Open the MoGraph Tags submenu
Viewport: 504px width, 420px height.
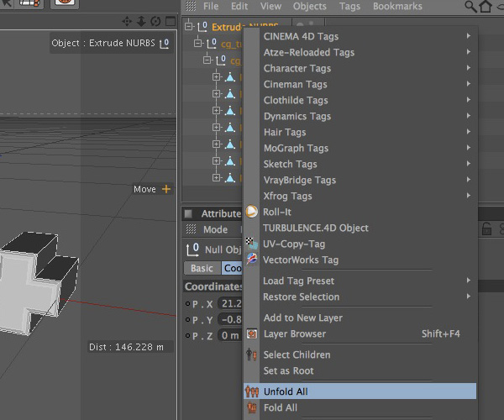[x=360, y=148]
